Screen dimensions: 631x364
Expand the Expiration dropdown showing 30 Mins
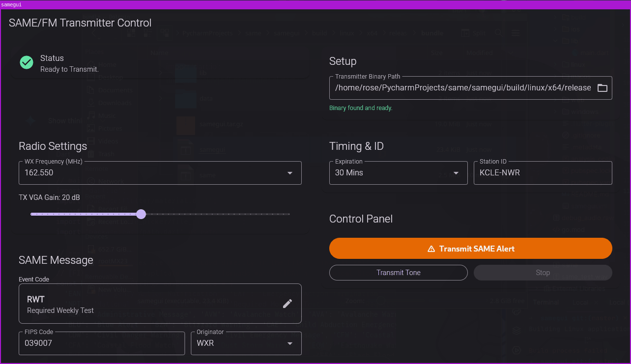coord(456,173)
